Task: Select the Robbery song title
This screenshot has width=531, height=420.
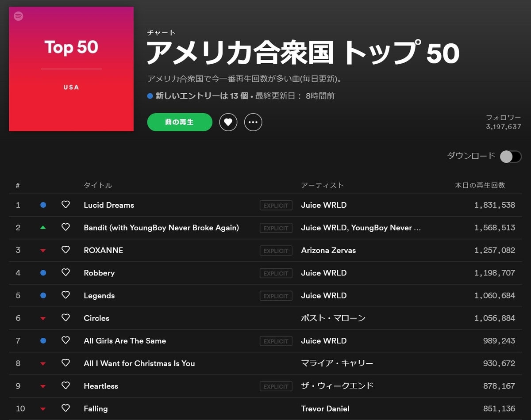Action: click(99, 273)
